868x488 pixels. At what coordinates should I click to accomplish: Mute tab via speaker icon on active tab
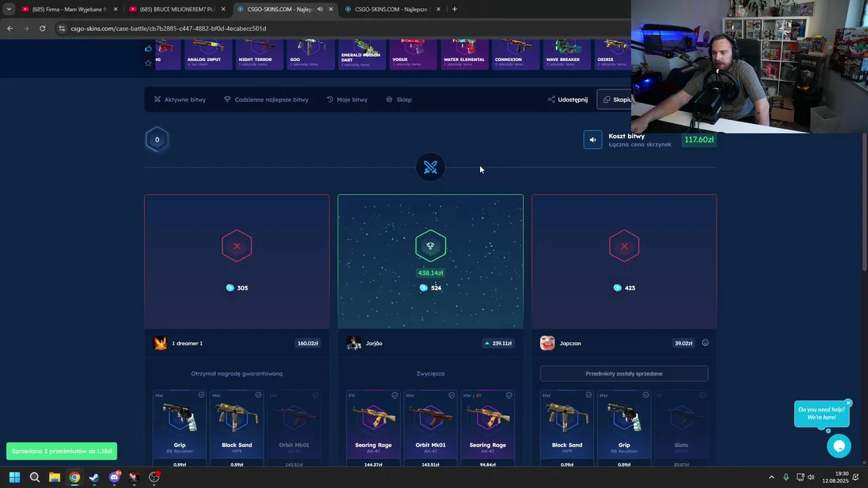click(320, 9)
